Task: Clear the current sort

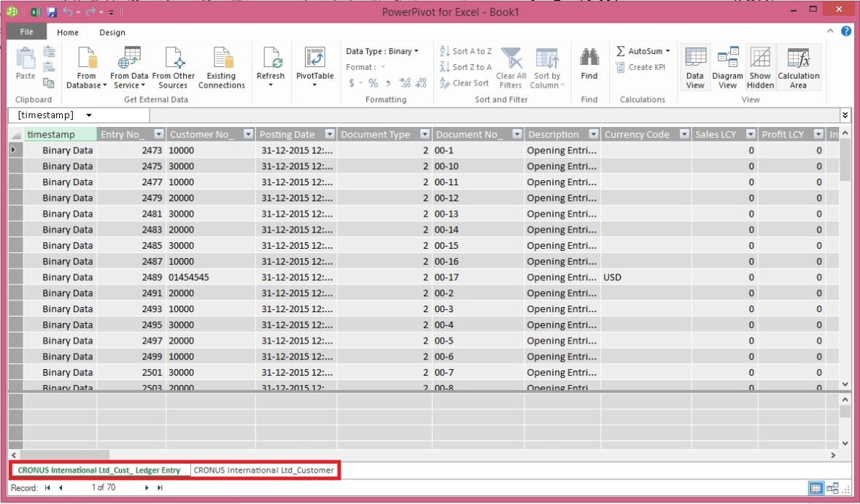Action: point(464,82)
